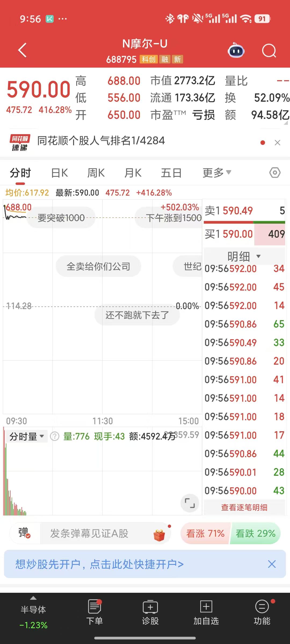
Task: Vote 看跌 bearish 29%
Action: (x=255, y=533)
